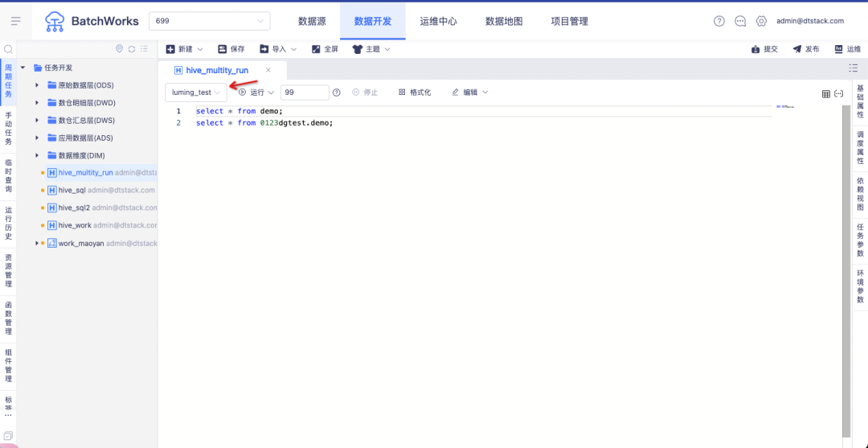Open the project selector showing 699
Screen dimensions: 868x448
pos(210,21)
